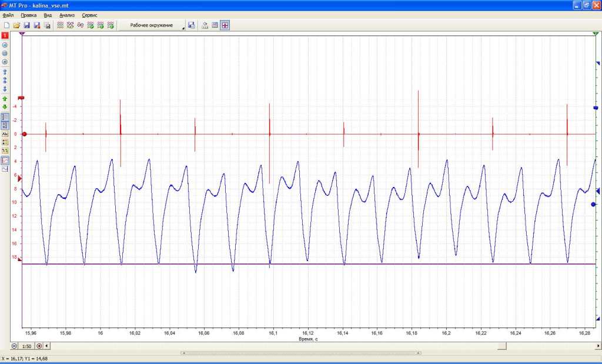The width and height of the screenshot is (602, 364).
Task: Open the Файл menu
Action: pyautogui.click(x=8, y=15)
